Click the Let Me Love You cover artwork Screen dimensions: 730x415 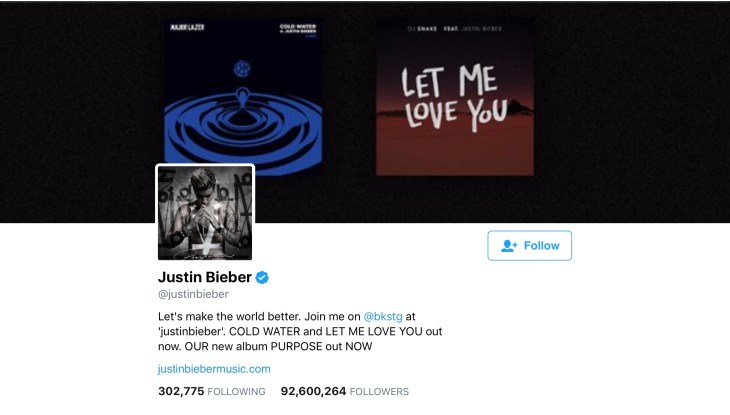[455, 97]
